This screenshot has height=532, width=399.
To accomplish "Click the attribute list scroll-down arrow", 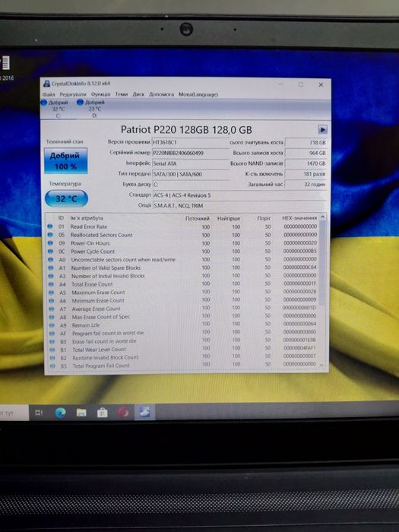I will 322,365.
